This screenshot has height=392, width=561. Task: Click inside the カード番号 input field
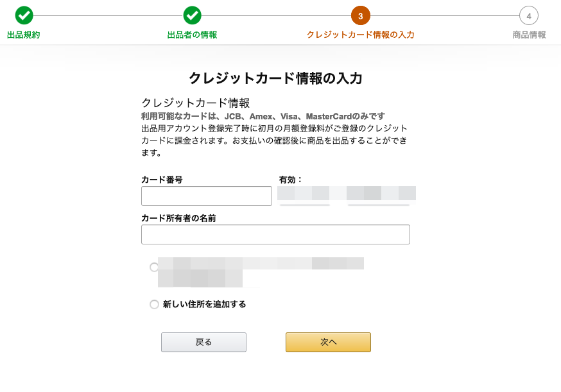206,196
